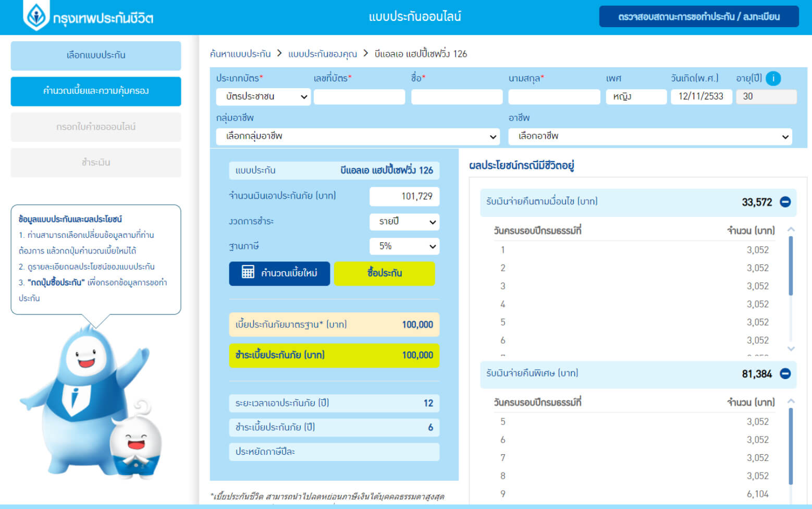
Task: Click the recalculate premium button
Action: [x=279, y=273]
